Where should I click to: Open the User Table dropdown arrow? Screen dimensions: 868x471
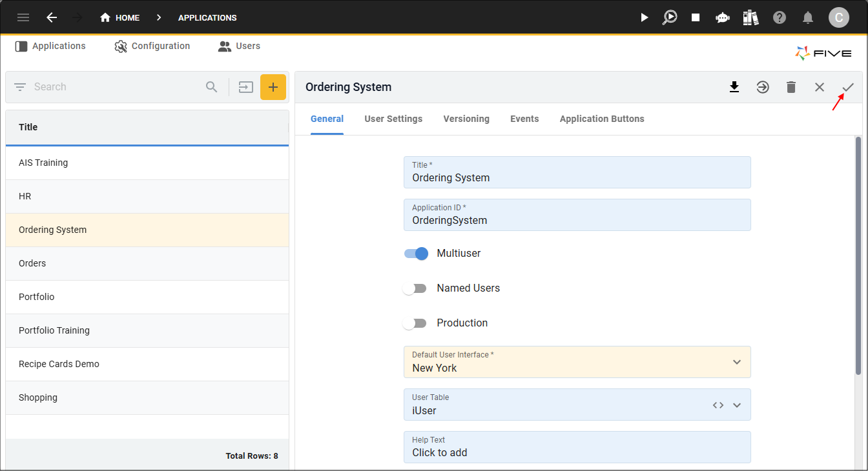coord(737,405)
